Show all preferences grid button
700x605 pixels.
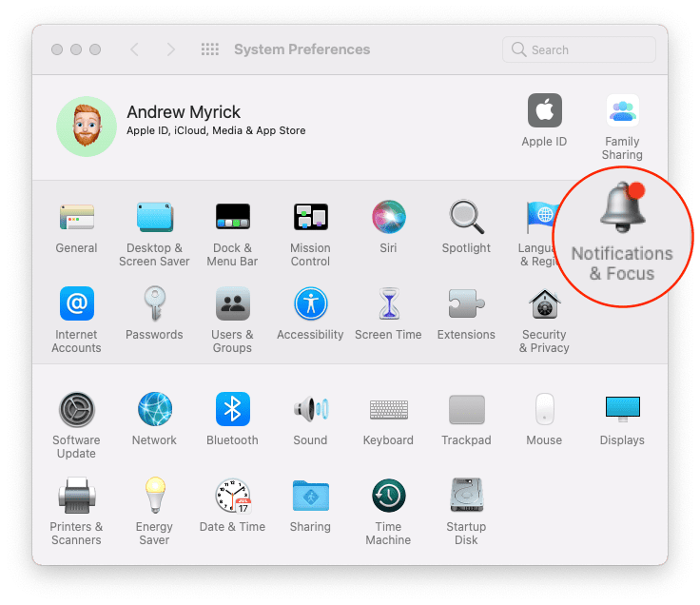point(210,49)
